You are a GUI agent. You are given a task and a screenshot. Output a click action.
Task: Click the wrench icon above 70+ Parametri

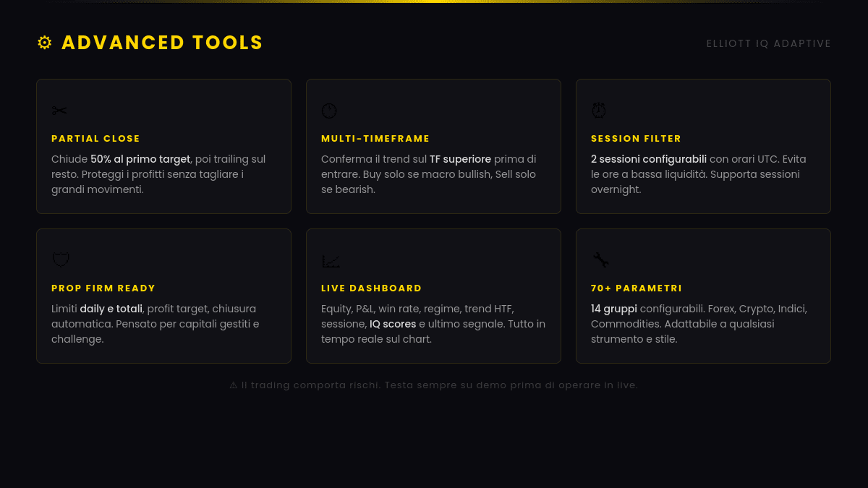coord(600,260)
